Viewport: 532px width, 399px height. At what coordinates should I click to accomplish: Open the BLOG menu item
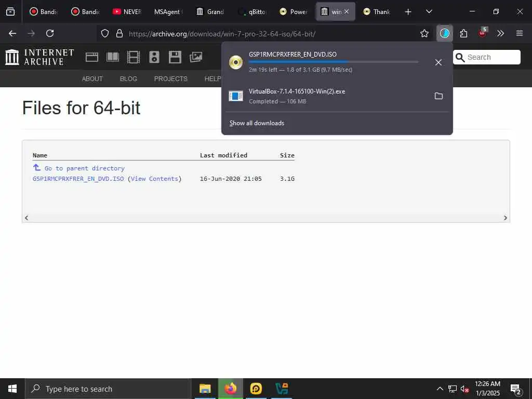coord(129,79)
